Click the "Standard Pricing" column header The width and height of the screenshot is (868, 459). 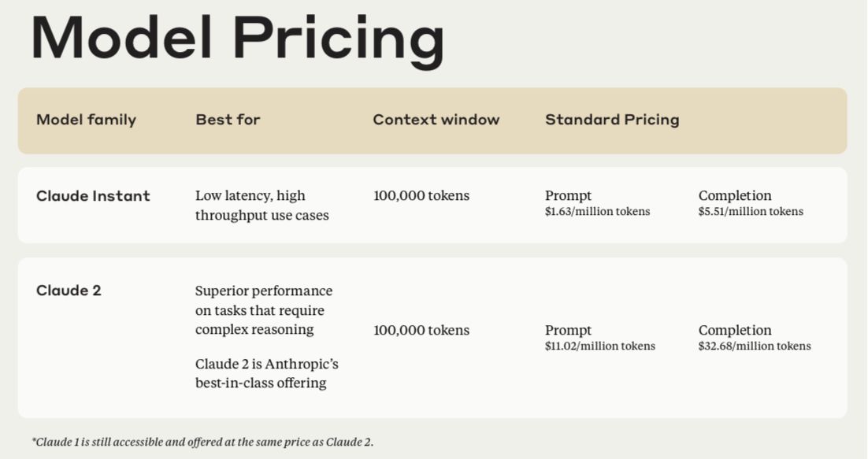611,120
